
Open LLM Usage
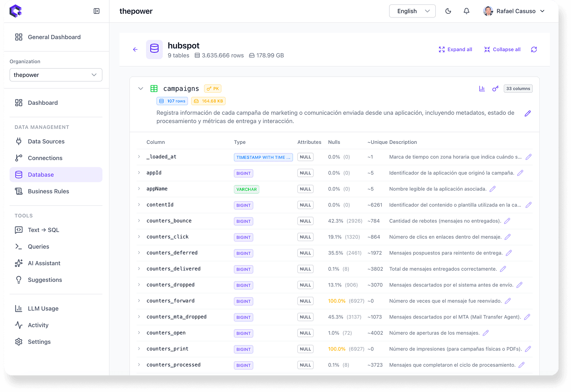coord(56,308)
